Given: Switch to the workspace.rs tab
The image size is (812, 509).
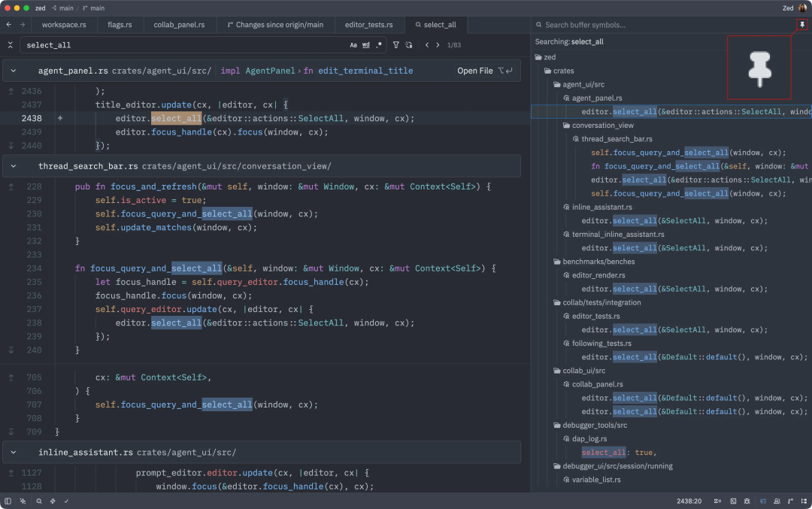Looking at the screenshot, I should coord(64,24).
